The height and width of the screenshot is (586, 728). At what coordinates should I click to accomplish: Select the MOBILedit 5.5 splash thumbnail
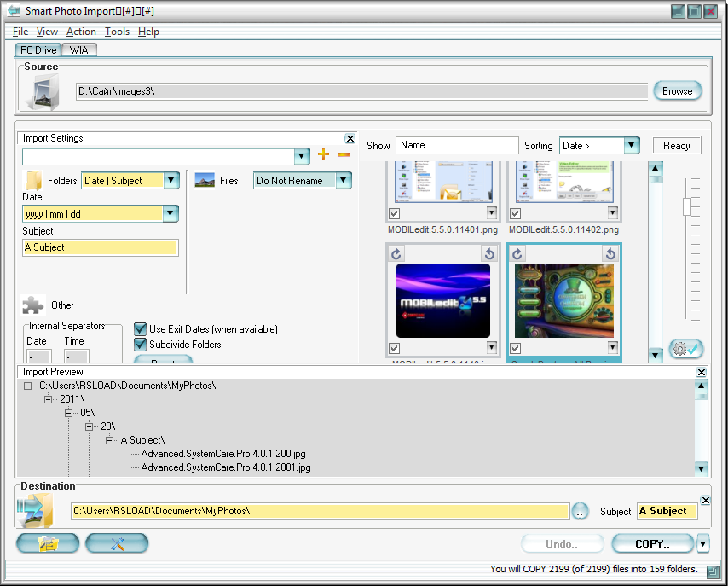[443, 300]
